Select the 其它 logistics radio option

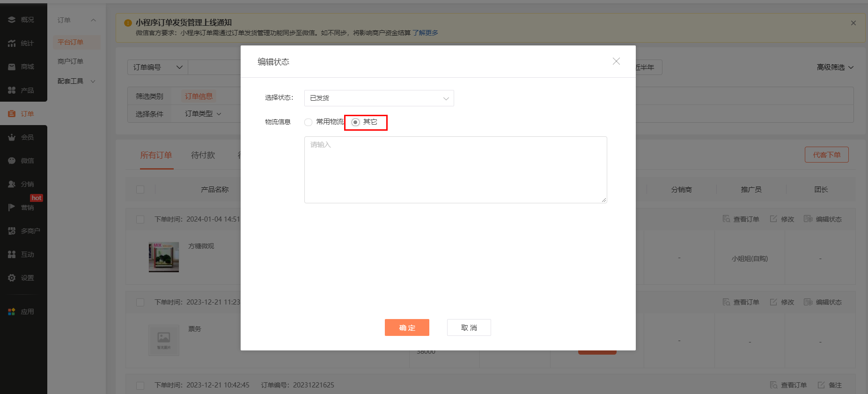[356, 122]
